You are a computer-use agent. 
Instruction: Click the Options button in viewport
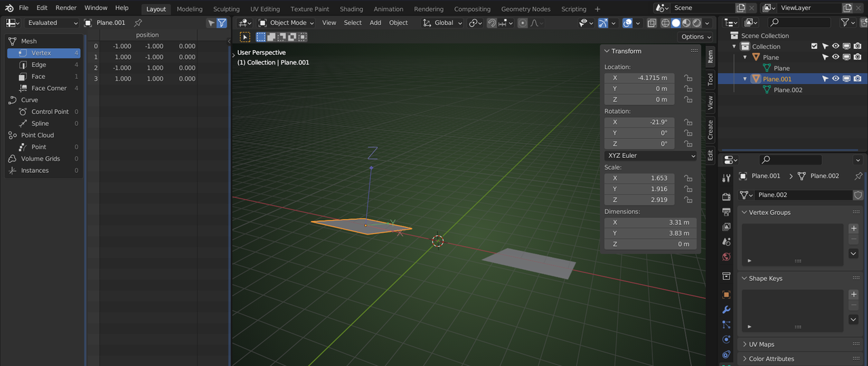[696, 37]
